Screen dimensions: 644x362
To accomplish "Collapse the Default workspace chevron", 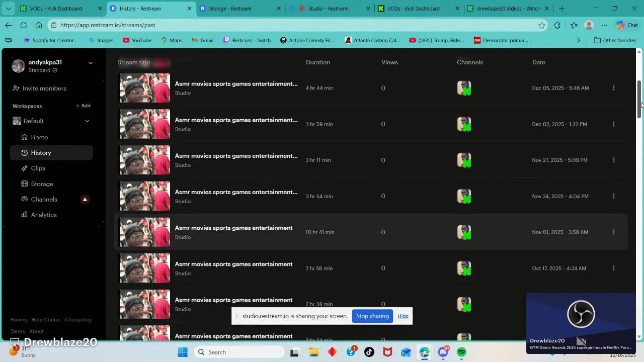I will pos(87,121).
